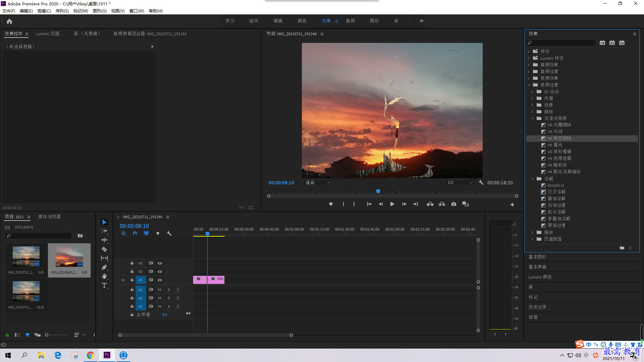Open the 媒体浏览器 tab
This screenshot has width=644, height=362.
(49, 217)
